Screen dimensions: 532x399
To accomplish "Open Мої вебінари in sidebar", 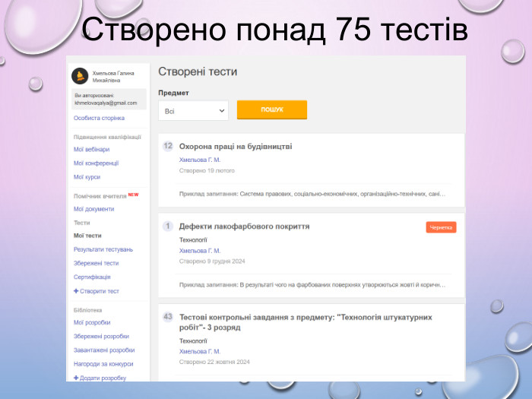I will pos(92,149).
